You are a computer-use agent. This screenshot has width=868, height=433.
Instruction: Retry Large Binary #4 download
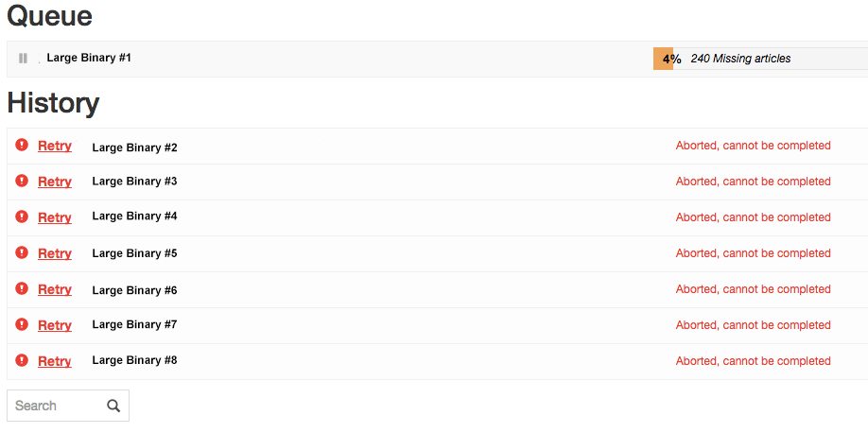54,218
